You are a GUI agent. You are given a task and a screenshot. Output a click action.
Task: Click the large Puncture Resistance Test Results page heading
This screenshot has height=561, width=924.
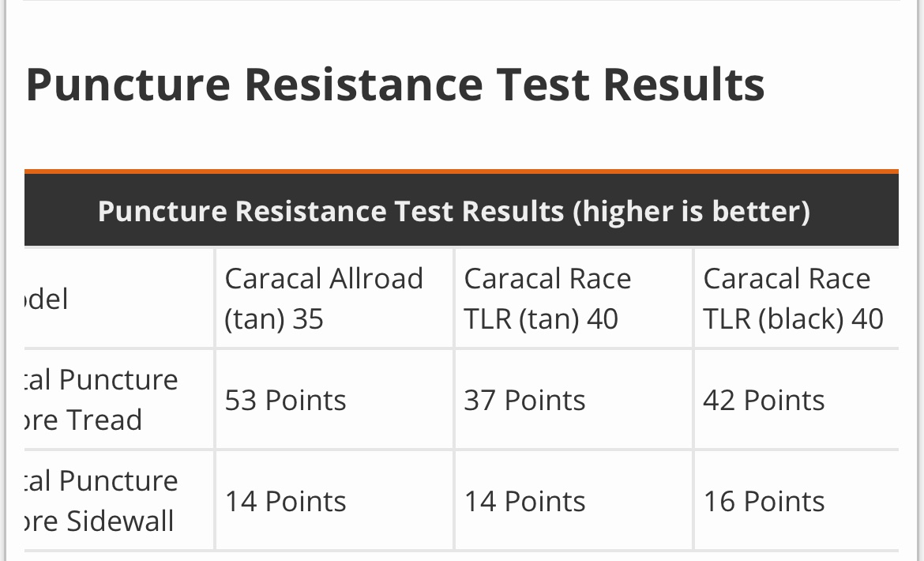tap(395, 85)
